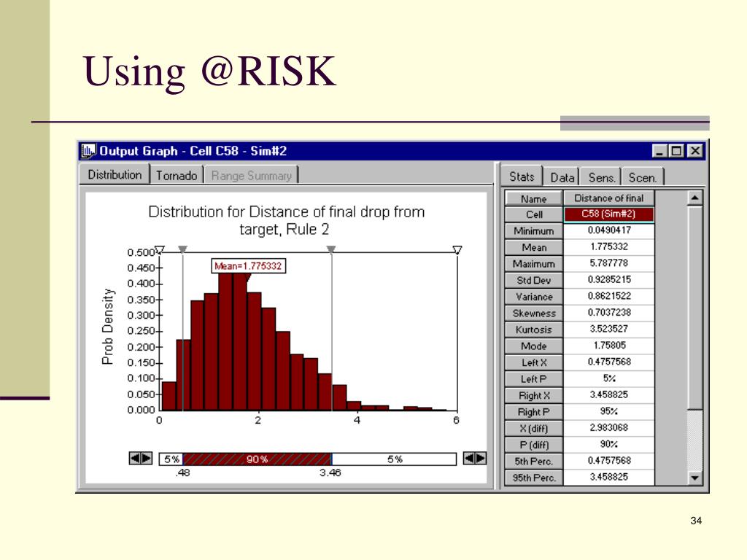The height and width of the screenshot is (560, 747).
Task: Click the Skewness value 0.7037238
Action: [x=609, y=312]
